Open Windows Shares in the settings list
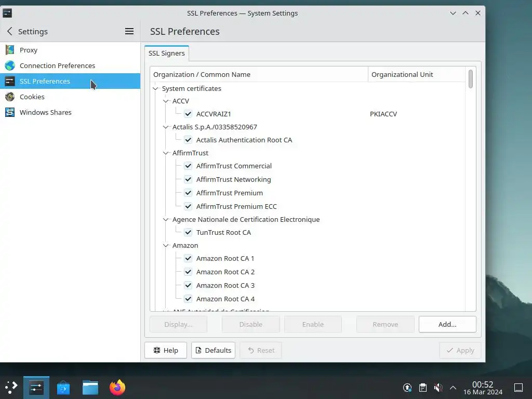 point(70,112)
